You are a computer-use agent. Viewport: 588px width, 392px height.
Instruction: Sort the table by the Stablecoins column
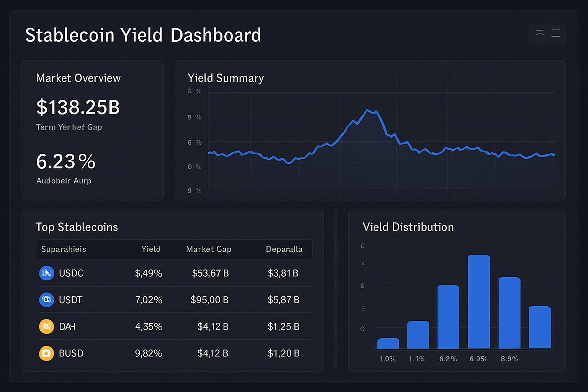pyautogui.click(x=64, y=249)
